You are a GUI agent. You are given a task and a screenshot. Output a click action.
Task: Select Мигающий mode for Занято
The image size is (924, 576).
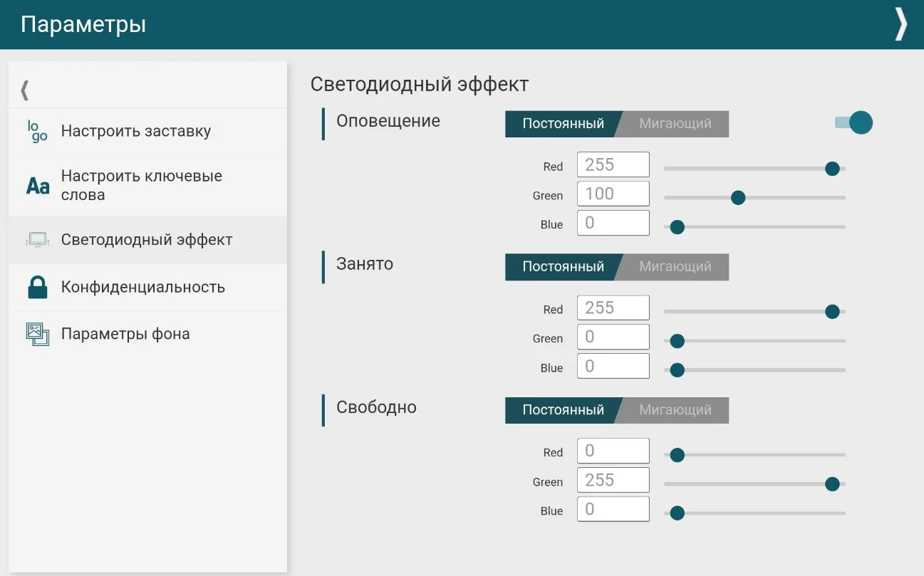click(675, 267)
